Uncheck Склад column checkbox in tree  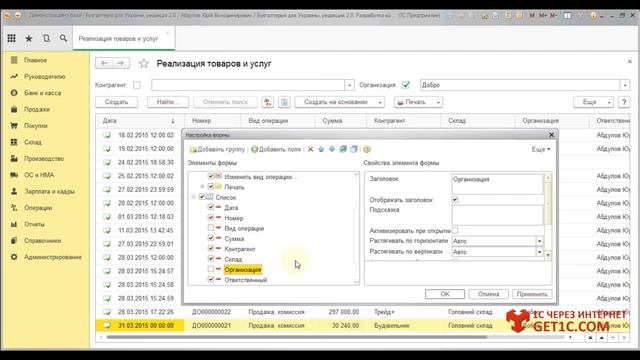tap(211, 258)
